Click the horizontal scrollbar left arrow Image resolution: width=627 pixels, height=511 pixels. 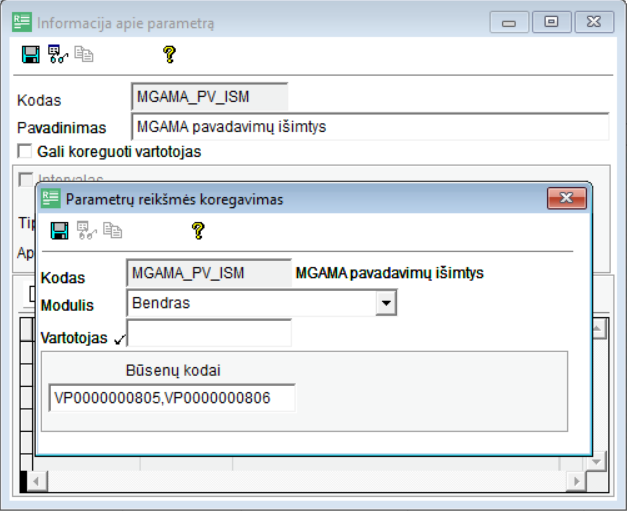33,482
